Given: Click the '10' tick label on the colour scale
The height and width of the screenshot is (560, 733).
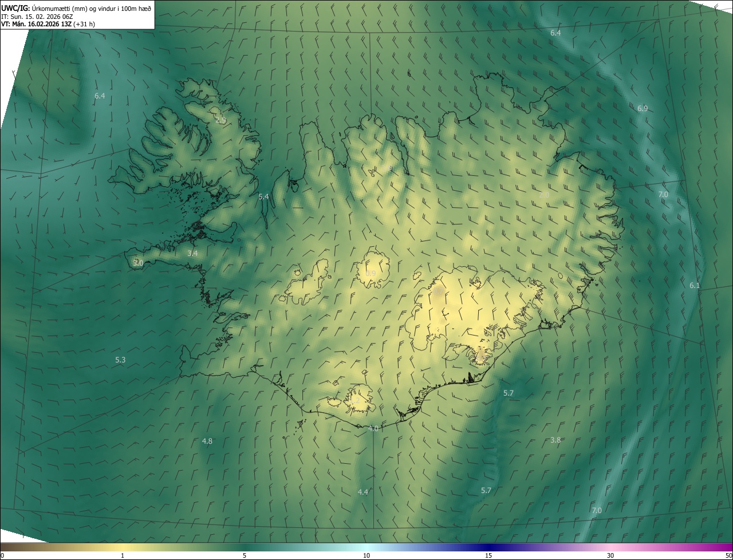Looking at the screenshot, I should point(366,555).
